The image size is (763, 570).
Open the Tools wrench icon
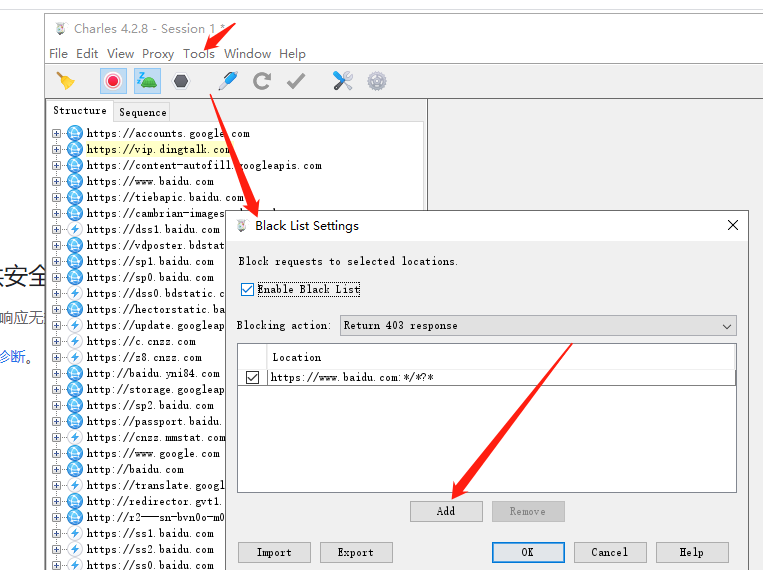(343, 81)
